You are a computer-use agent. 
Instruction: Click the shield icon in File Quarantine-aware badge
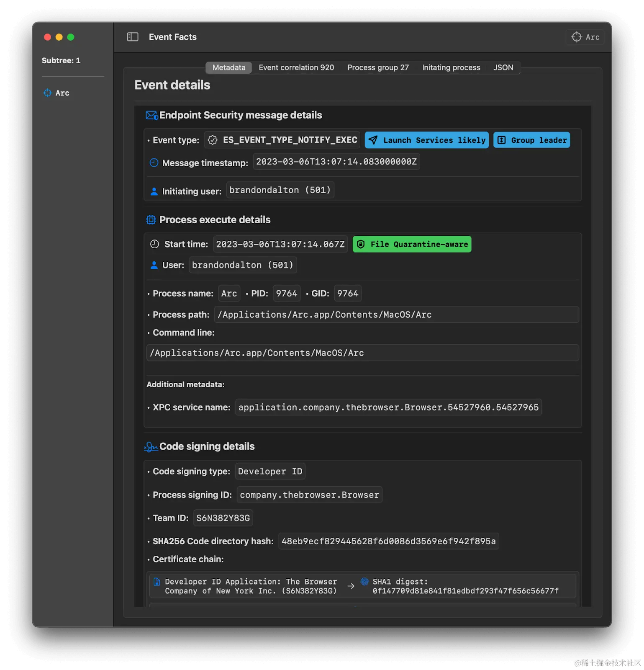click(361, 244)
